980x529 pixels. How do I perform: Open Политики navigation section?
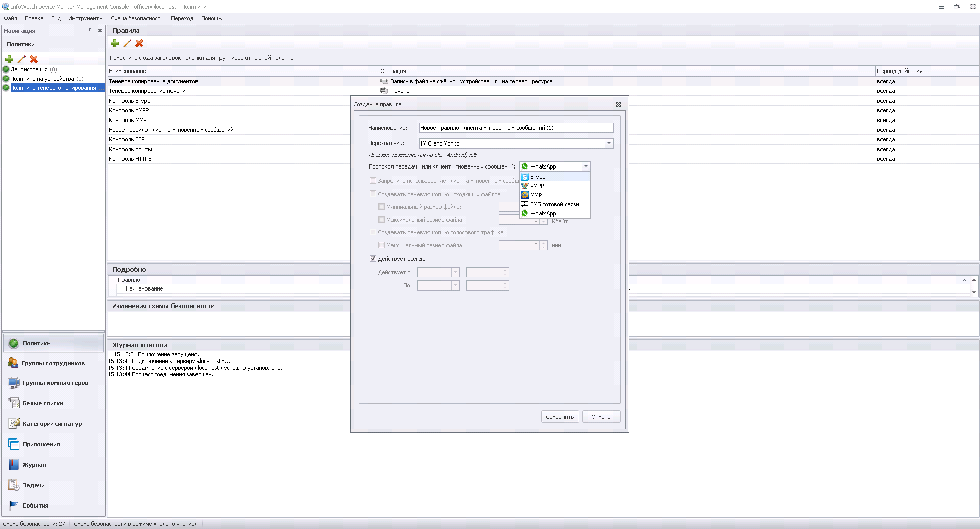coord(54,343)
